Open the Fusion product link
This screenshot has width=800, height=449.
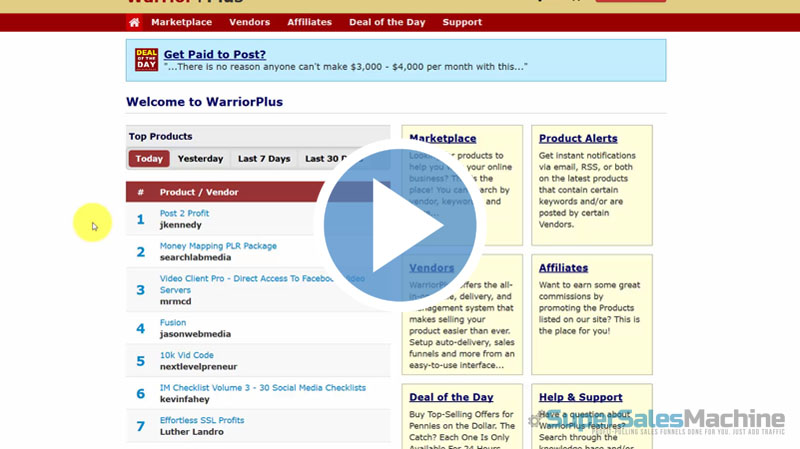[173, 323]
